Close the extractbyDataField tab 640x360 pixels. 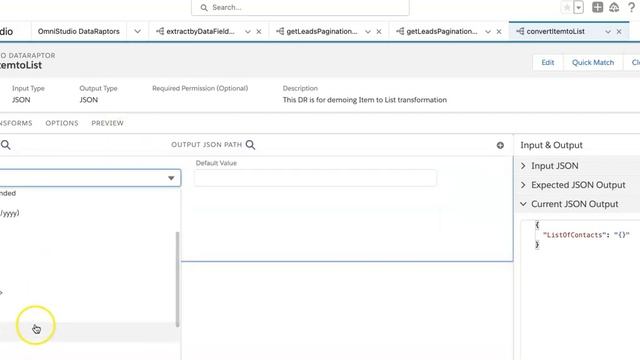[x=259, y=31]
